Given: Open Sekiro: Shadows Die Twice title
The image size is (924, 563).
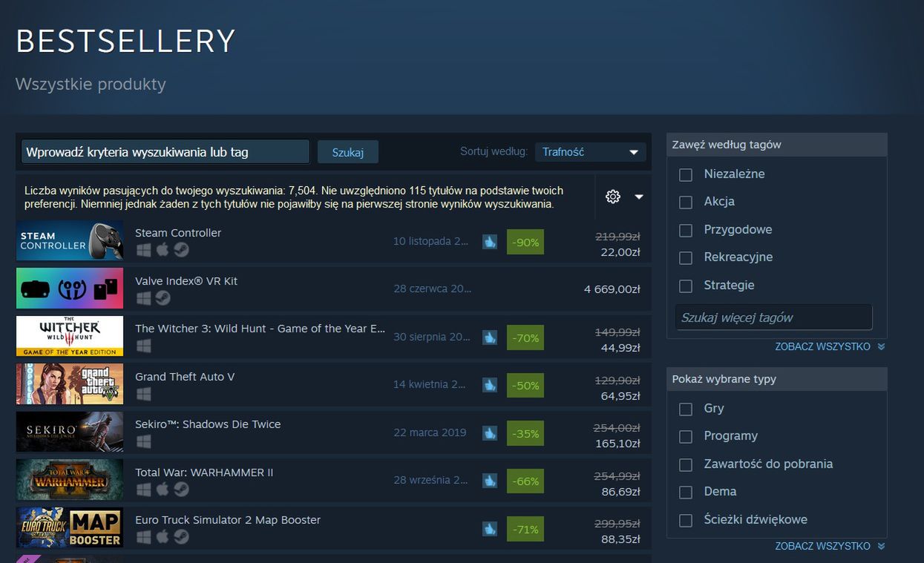Looking at the screenshot, I should pos(208,424).
